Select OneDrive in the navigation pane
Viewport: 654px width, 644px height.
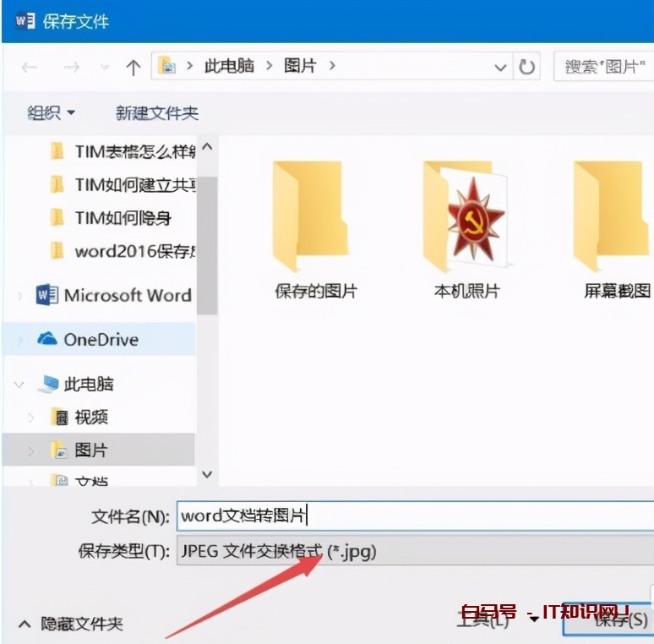101,340
